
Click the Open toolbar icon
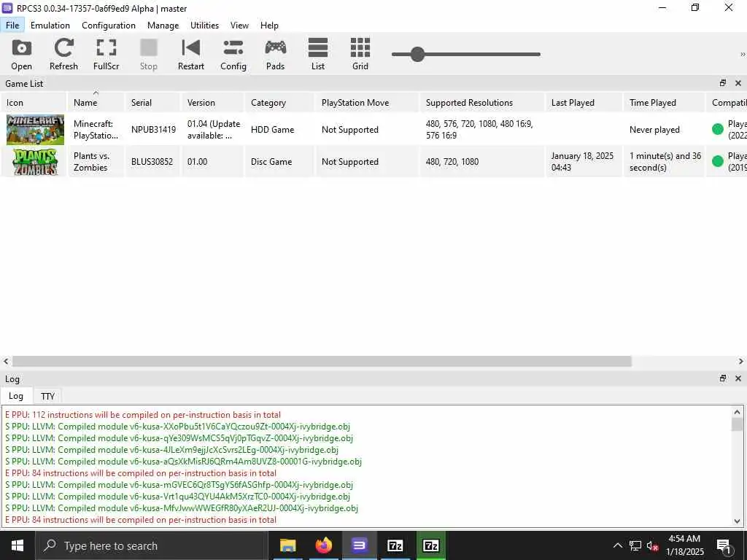click(x=21, y=54)
